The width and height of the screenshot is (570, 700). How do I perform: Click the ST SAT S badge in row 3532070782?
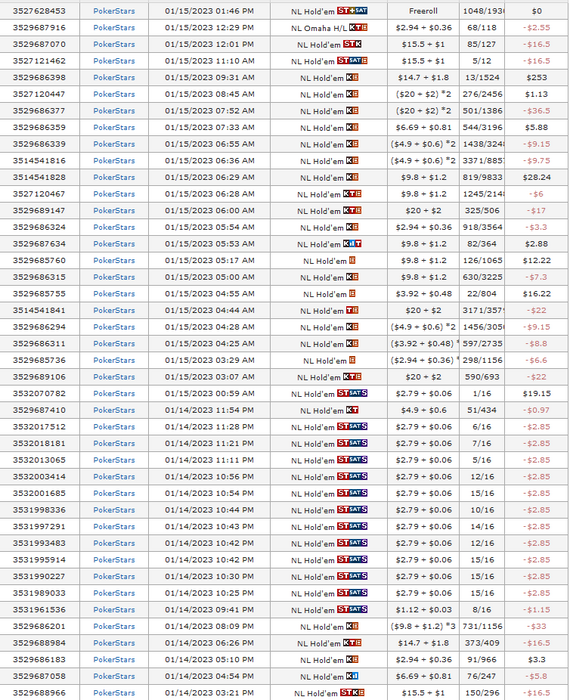352,393
